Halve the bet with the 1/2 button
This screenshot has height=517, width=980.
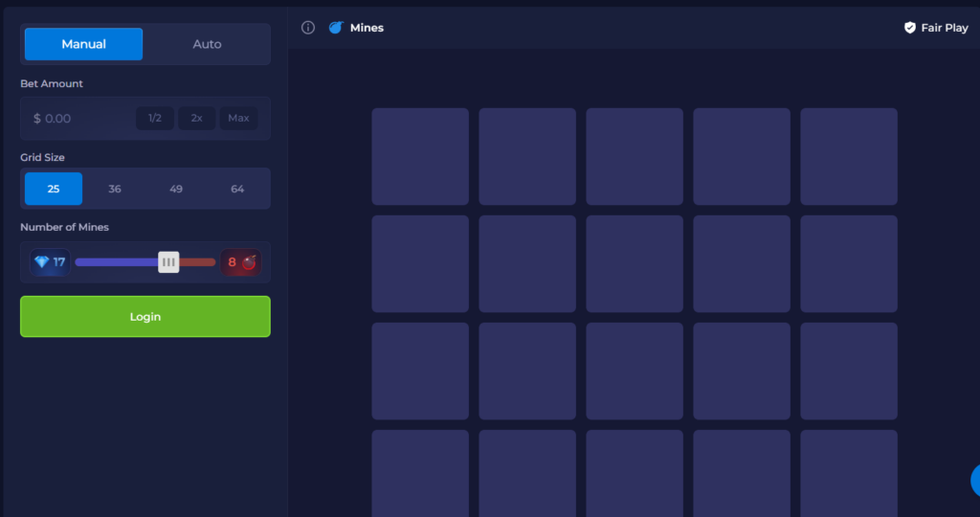click(155, 119)
